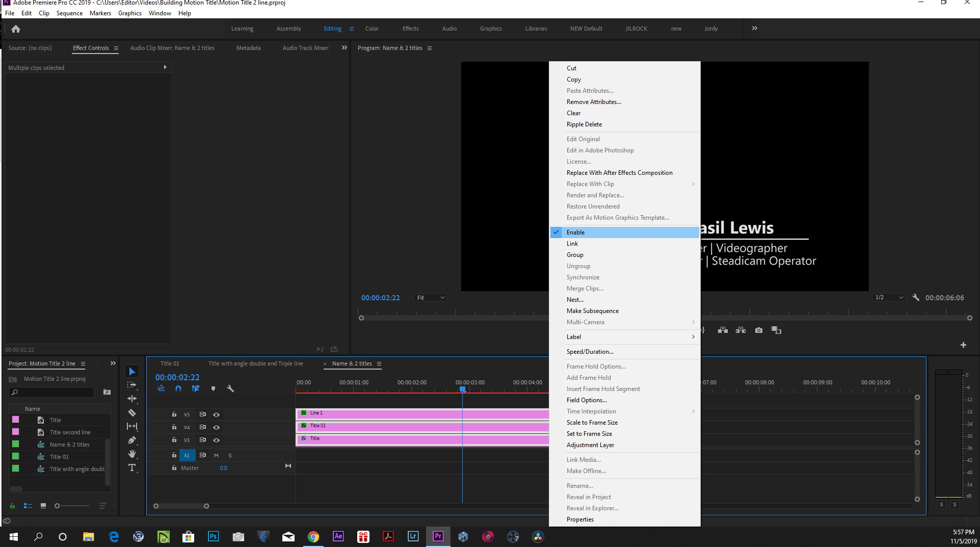980x547 pixels.
Task: Open the timeline display settings wrench icon
Action: tap(230, 388)
